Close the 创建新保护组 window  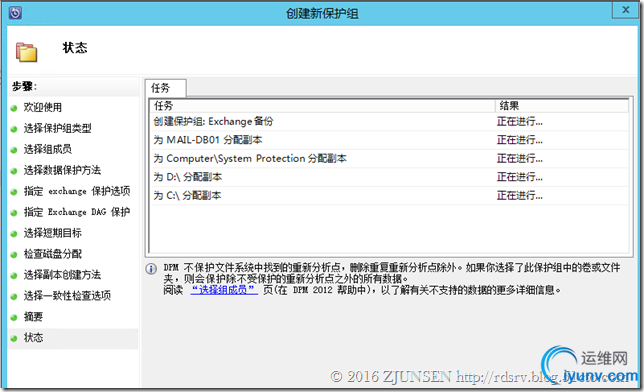625,10
